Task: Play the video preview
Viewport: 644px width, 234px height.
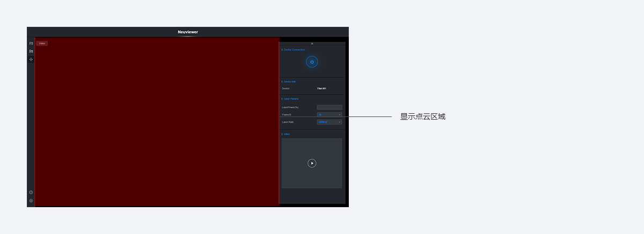Action: click(x=312, y=163)
